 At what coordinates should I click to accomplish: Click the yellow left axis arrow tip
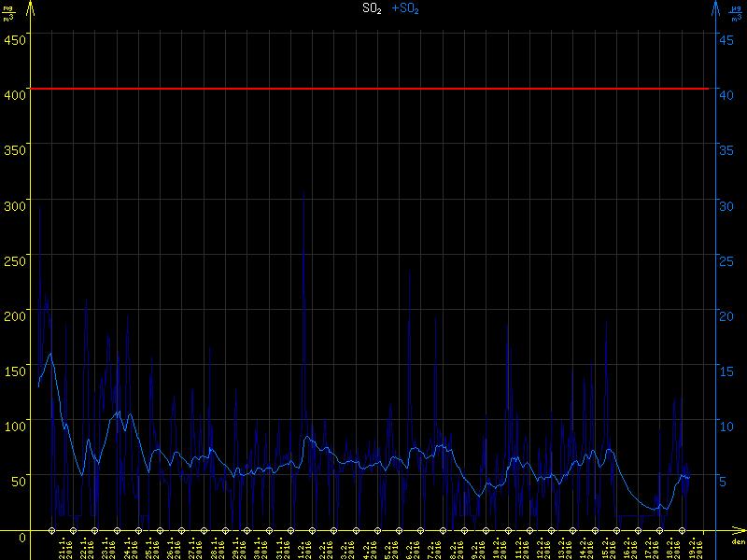(x=31, y=6)
